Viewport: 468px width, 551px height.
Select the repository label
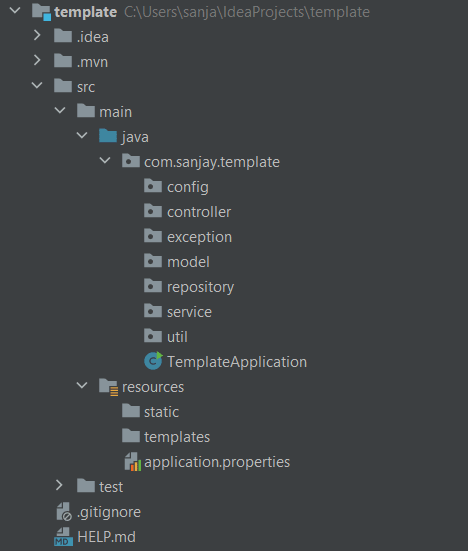(201, 287)
